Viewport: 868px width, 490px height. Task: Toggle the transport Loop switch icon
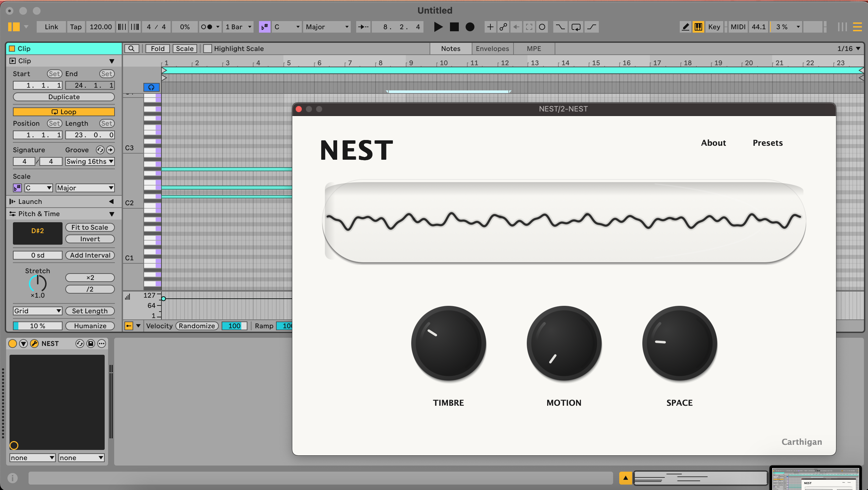click(576, 27)
